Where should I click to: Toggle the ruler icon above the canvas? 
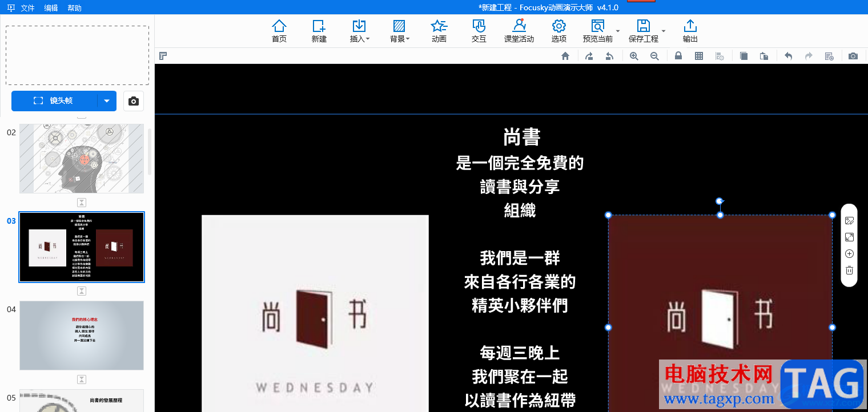pyautogui.click(x=163, y=56)
